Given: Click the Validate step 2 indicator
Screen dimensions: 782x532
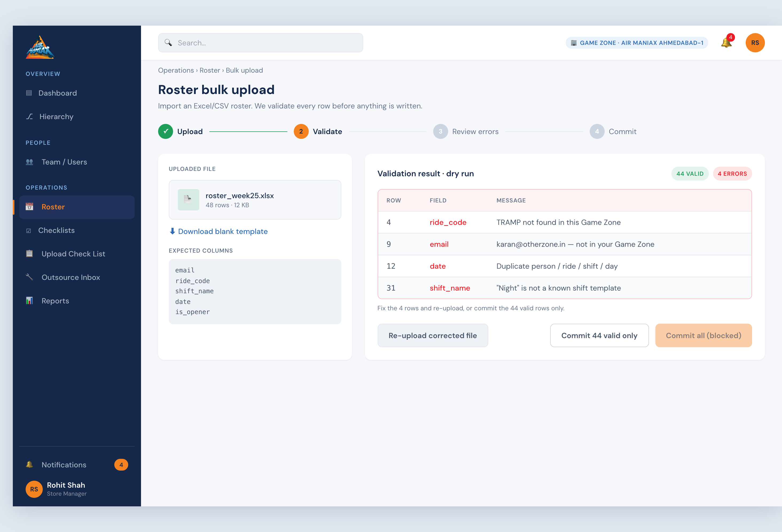Looking at the screenshot, I should (301, 132).
